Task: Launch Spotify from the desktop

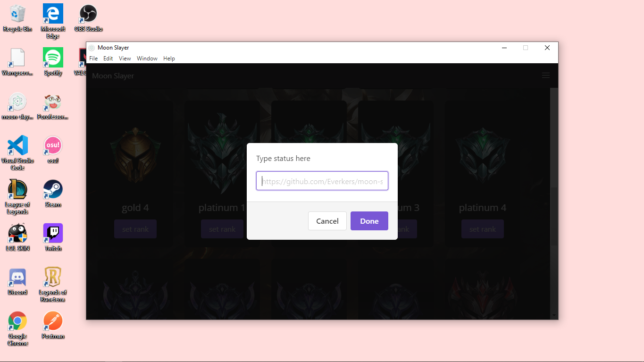Action: coord(53,62)
